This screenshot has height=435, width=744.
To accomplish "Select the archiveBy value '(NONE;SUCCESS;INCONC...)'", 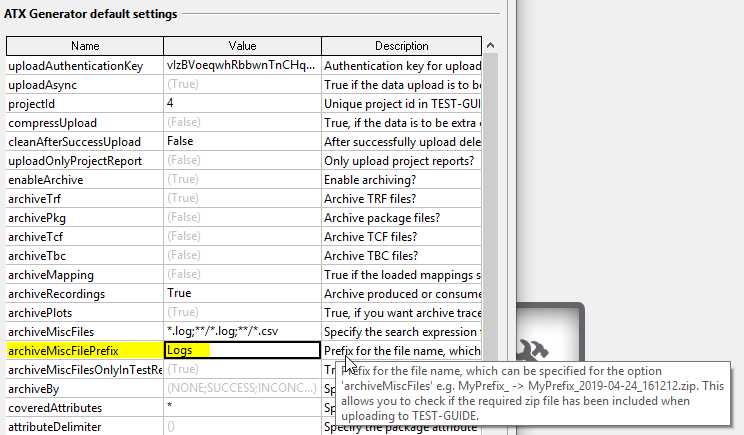I will pyautogui.click(x=242, y=388).
